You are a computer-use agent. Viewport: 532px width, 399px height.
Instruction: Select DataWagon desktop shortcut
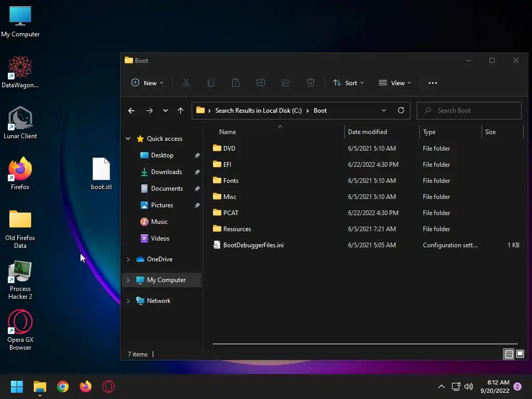[x=20, y=72]
